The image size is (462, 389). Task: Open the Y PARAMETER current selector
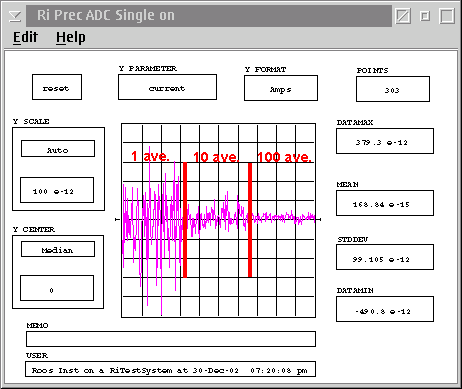point(167,87)
